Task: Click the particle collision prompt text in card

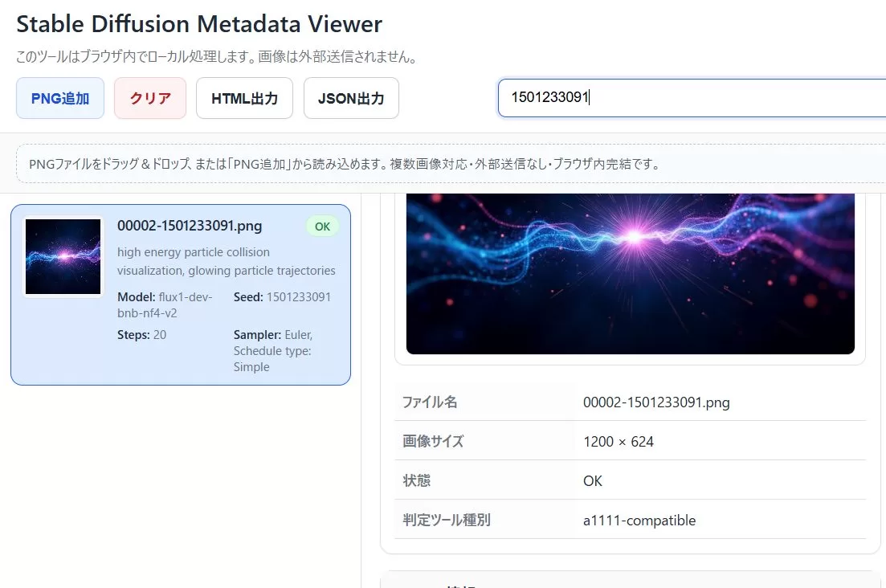Action: [x=226, y=261]
